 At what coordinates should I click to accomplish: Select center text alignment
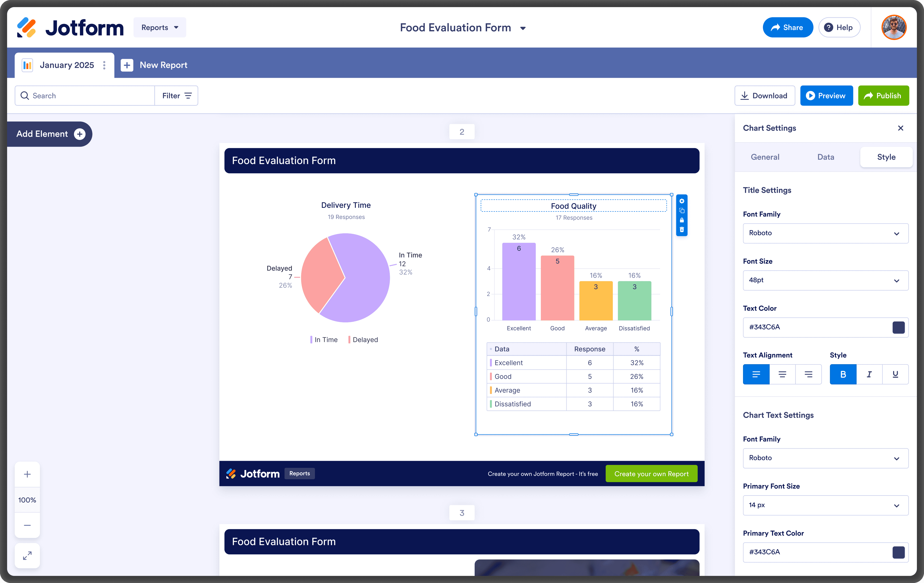[x=782, y=374]
